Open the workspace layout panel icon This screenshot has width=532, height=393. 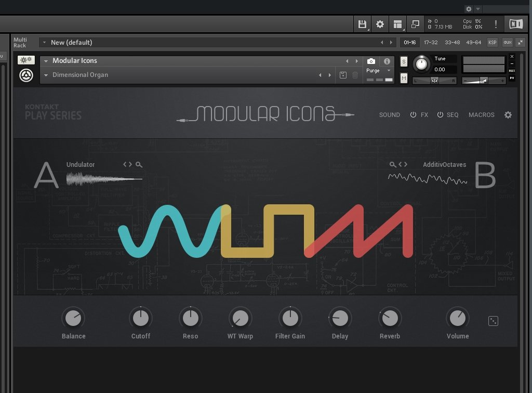(397, 24)
